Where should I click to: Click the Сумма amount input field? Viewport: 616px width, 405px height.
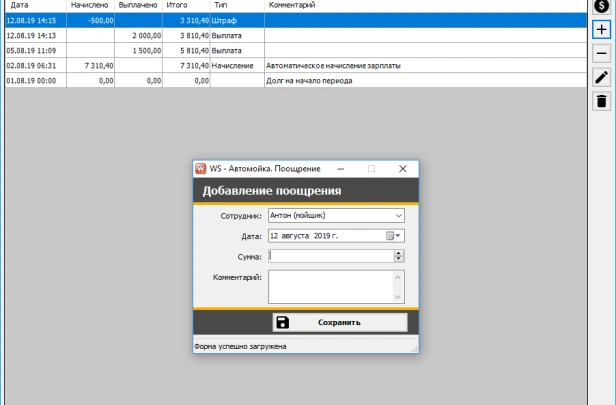coord(330,256)
